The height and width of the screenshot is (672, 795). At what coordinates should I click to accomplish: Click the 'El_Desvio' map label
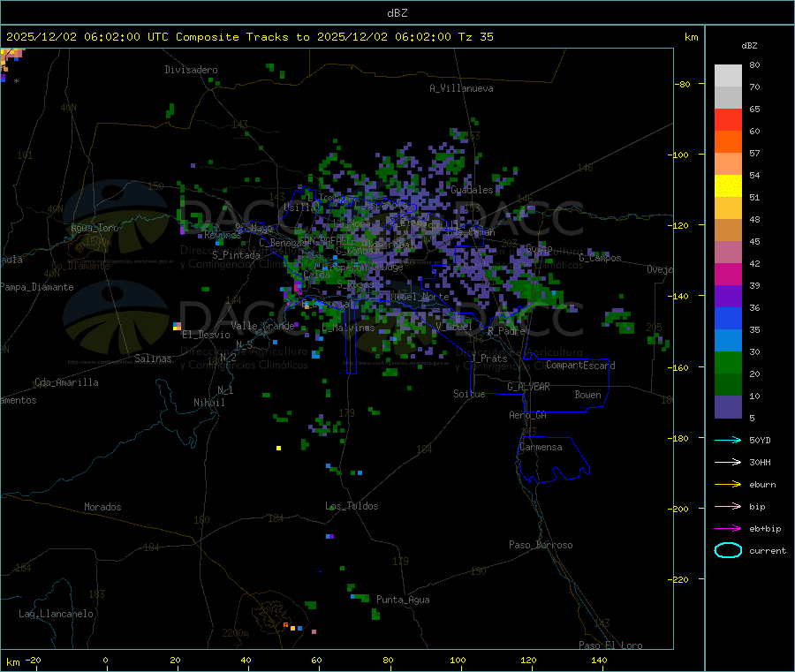point(206,335)
